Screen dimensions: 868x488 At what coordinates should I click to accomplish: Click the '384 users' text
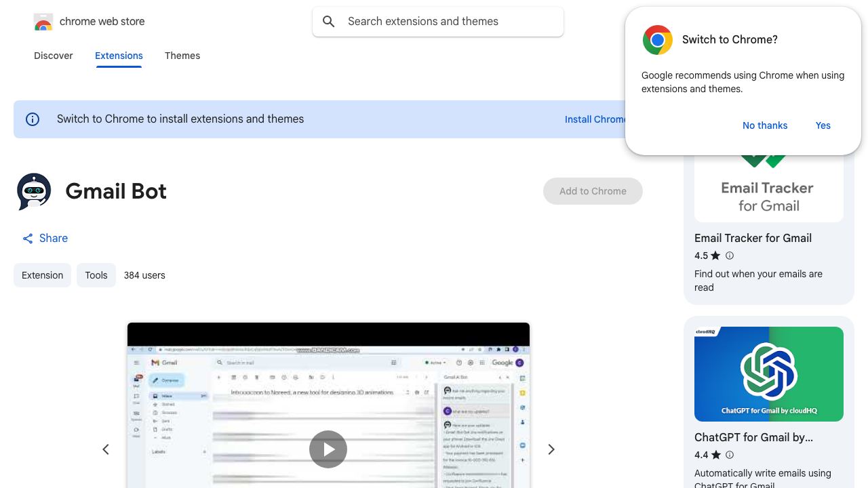click(x=144, y=275)
